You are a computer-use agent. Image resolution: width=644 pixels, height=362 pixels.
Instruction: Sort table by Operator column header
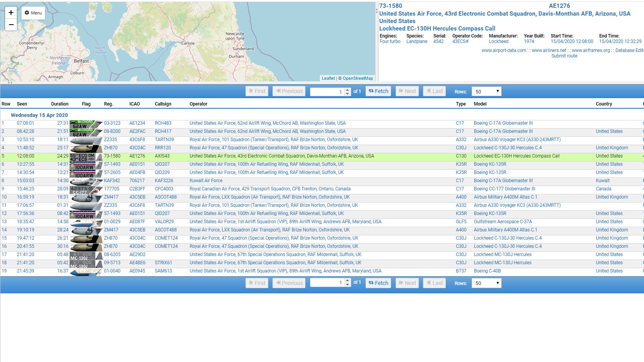coord(198,104)
